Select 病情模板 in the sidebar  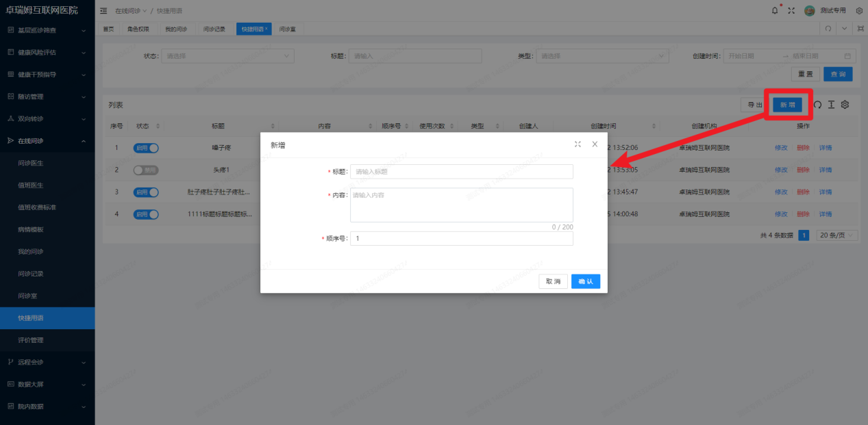(x=31, y=229)
